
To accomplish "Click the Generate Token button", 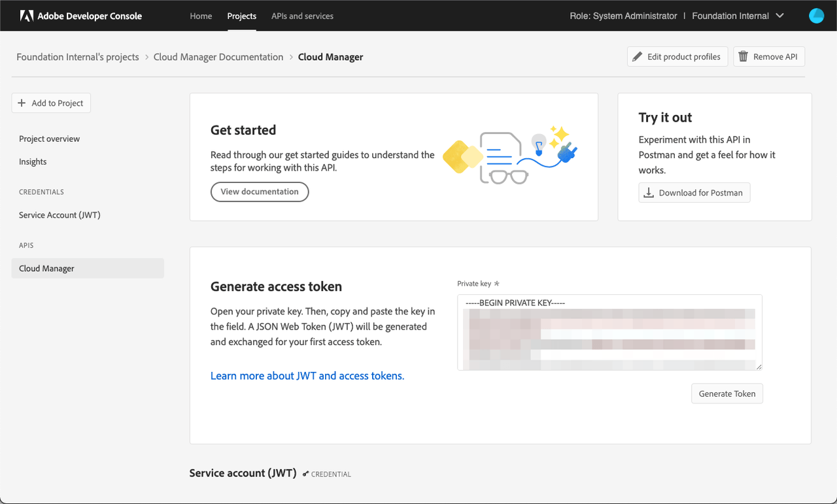I will [727, 394].
